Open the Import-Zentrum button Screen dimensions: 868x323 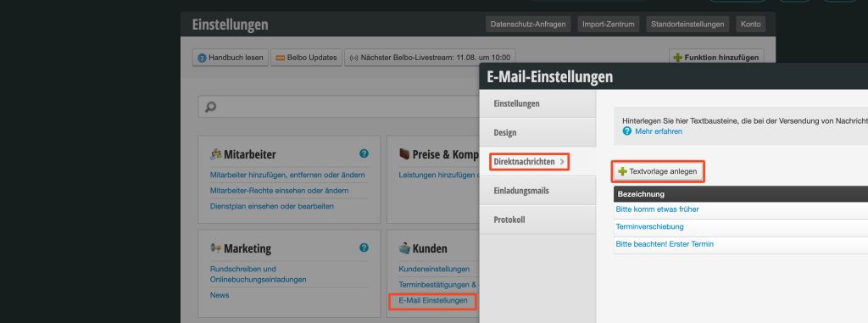point(609,25)
